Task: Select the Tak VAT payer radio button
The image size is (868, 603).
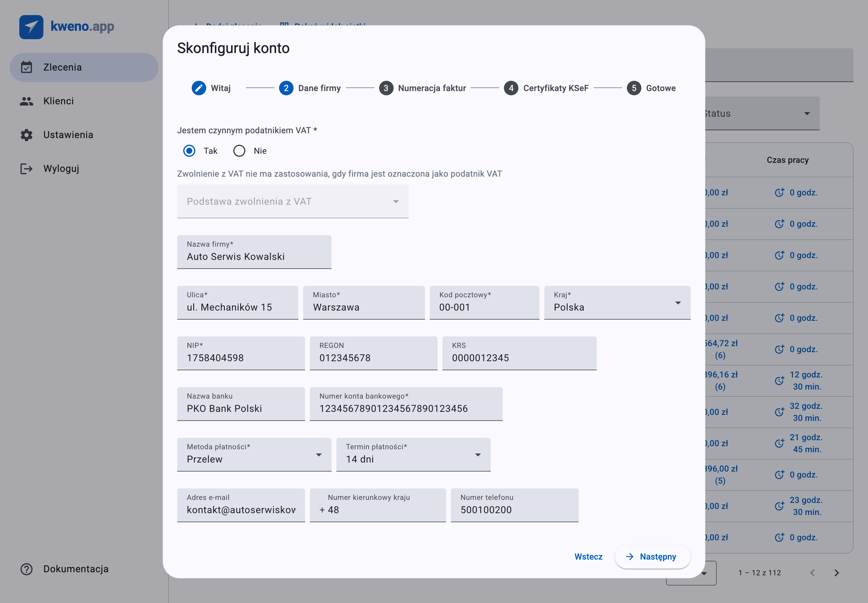Action: 189,151
